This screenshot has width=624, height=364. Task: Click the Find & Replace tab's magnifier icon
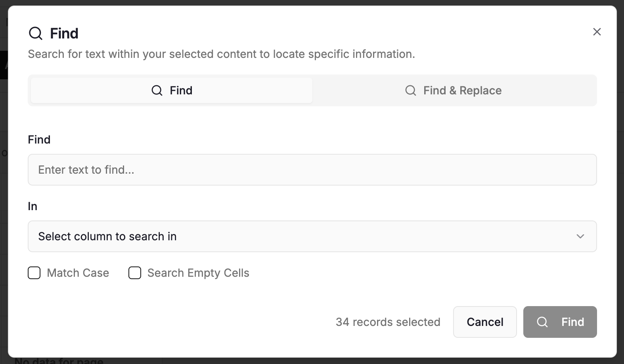point(411,90)
